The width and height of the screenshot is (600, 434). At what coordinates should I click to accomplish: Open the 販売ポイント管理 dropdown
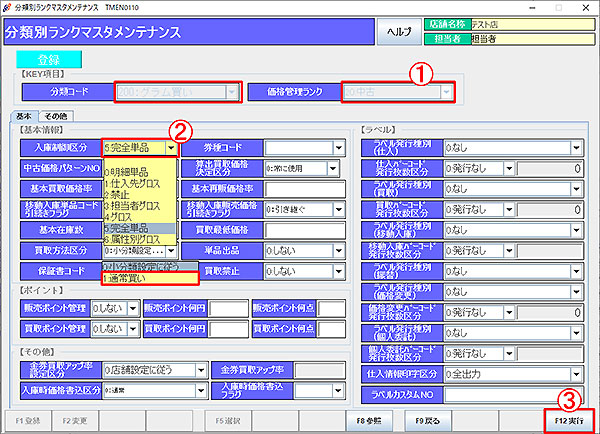click(131, 310)
